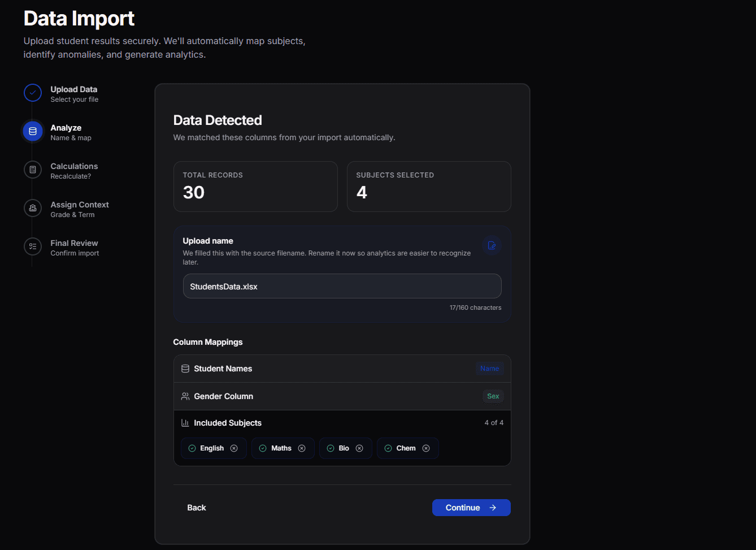Click the '4 of 4' subjects count
Image resolution: width=756 pixels, height=550 pixels.
(494, 423)
